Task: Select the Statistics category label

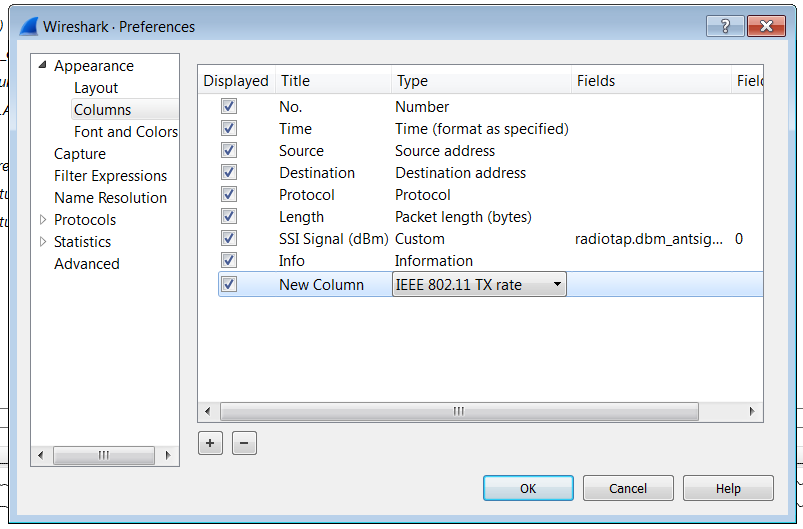Action: tap(82, 242)
